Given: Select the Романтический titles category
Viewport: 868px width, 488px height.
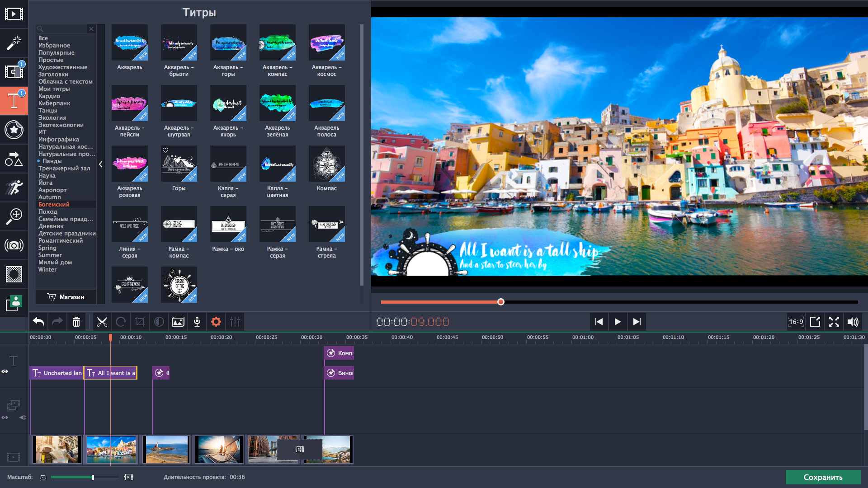Looking at the screenshot, I should (x=61, y=241).
